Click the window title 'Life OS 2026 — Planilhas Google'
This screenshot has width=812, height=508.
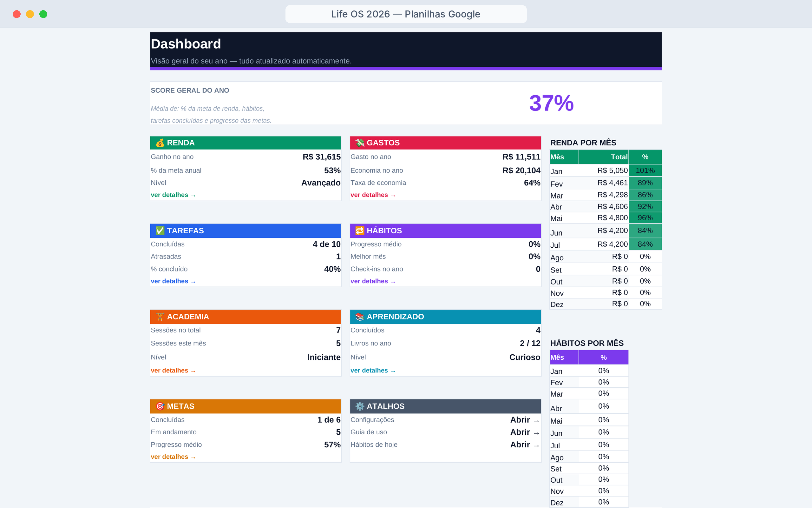click(406, 14)
